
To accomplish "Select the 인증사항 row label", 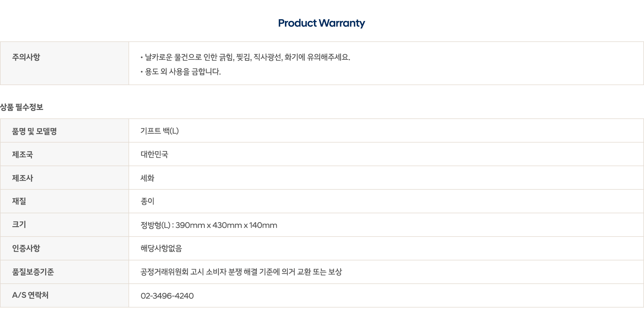I will pos(26,248).
